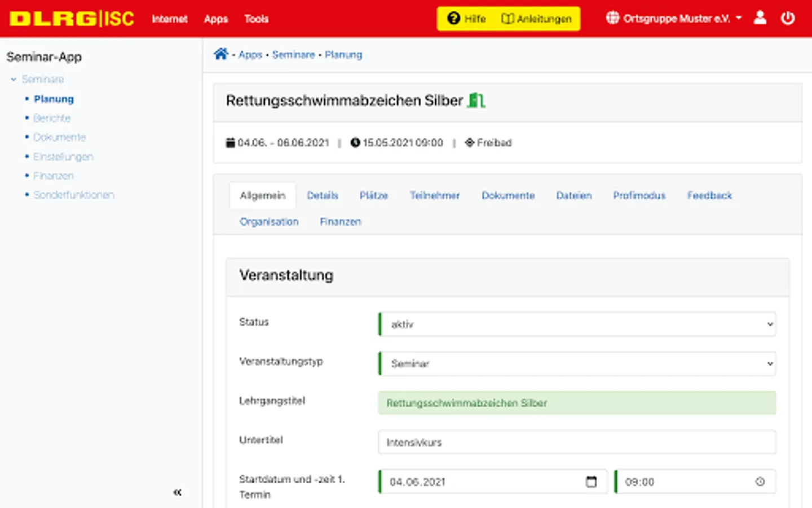This screenshot has width=812, height=508.
Task: Open the Status dropdown
Action: pyautogui.click(x=577, y=324)
